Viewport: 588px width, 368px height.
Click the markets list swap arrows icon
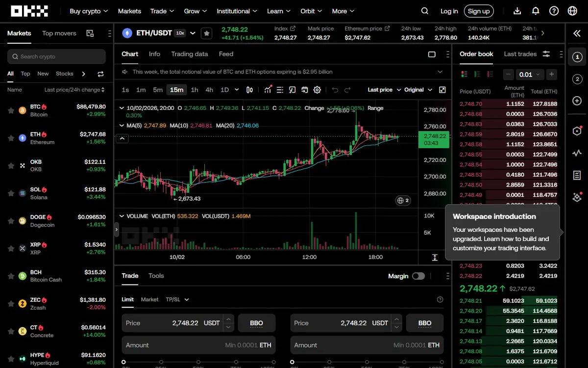[100, 74]
